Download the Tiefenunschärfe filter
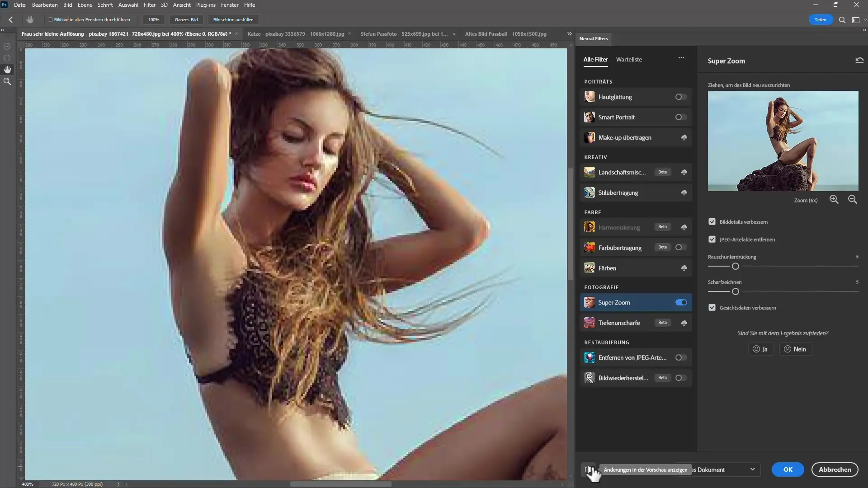 [x=684, y=323]
